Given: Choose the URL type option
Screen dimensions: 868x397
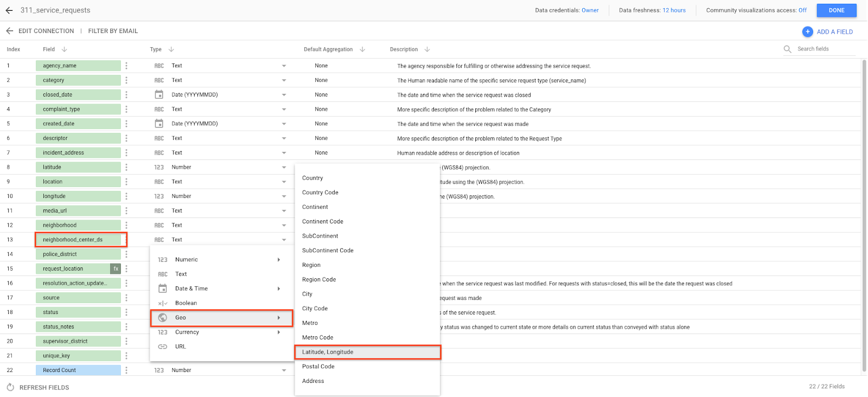Looking at the screenshot, I should pos(181,347).
